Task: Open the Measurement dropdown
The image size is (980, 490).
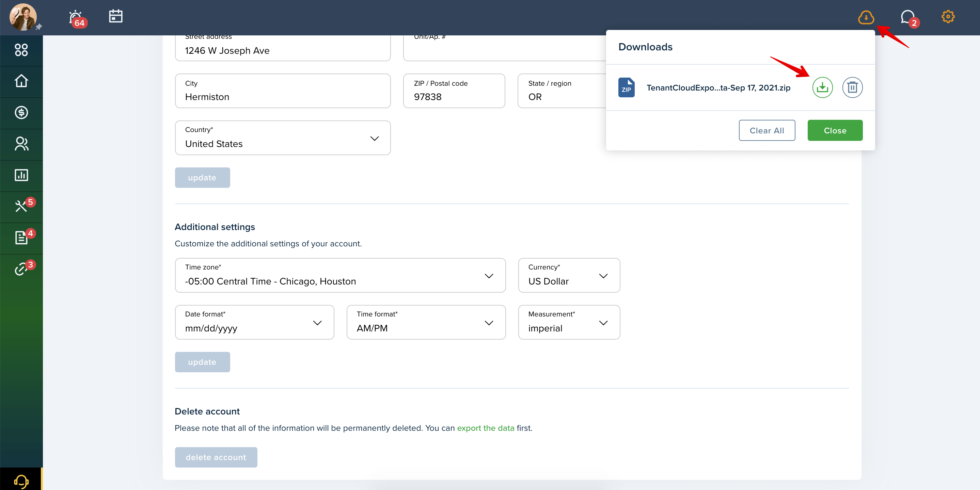Action: pyautogui.click(x=569, y=322)
